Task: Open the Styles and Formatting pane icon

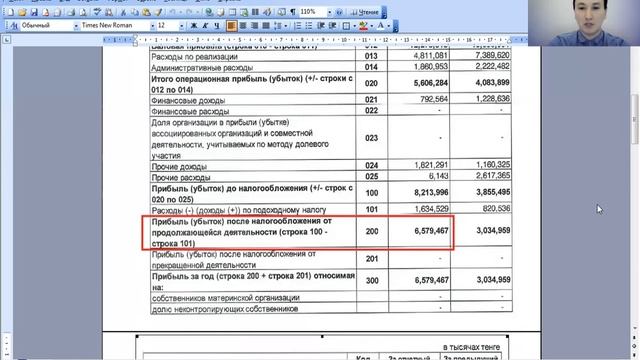Action: 14,25
